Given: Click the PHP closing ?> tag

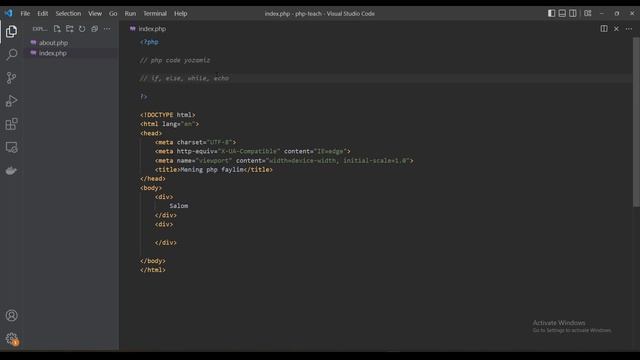Looking at the screenshot, I should tap(143, 96).
